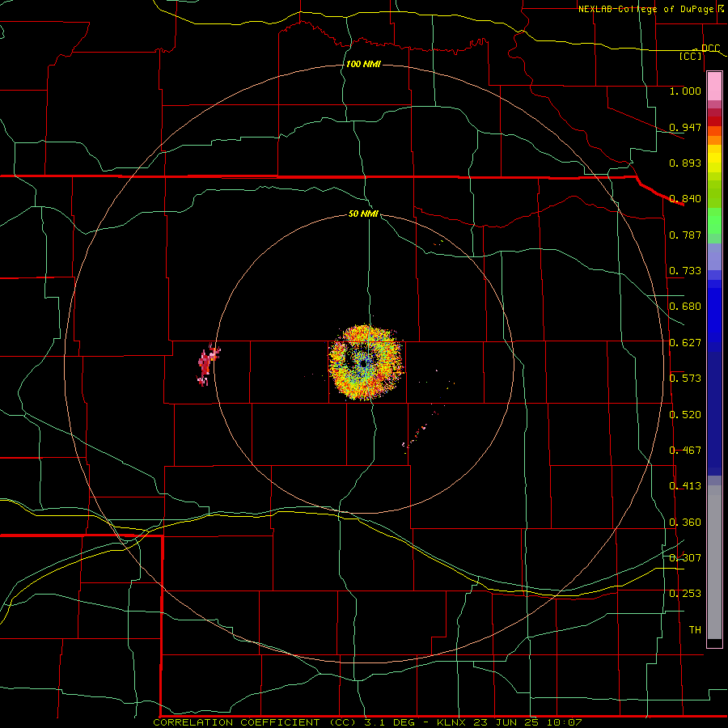This screenshot has height=728, width=728.
Task: Click the 0.360 scale value
Action: tap(685, 523)
